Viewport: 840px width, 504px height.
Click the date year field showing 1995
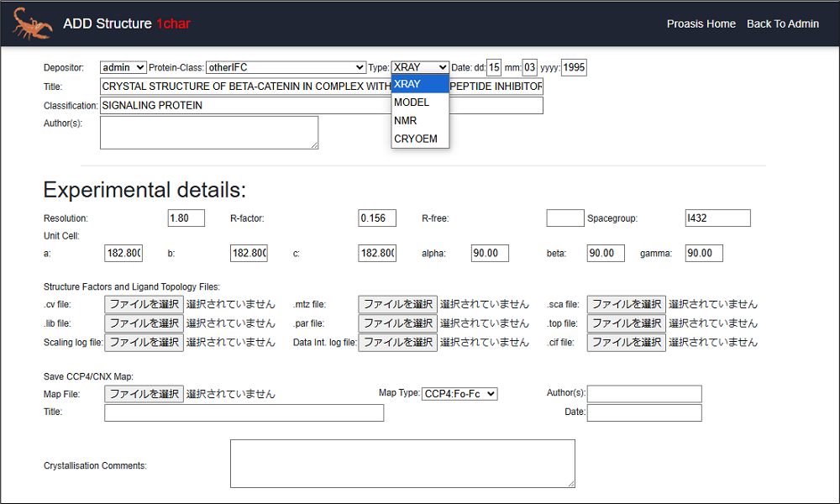[x=574, y=67]
